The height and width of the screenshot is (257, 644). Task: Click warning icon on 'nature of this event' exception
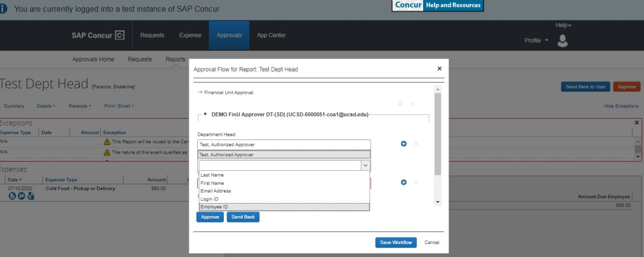coord(107,153)
